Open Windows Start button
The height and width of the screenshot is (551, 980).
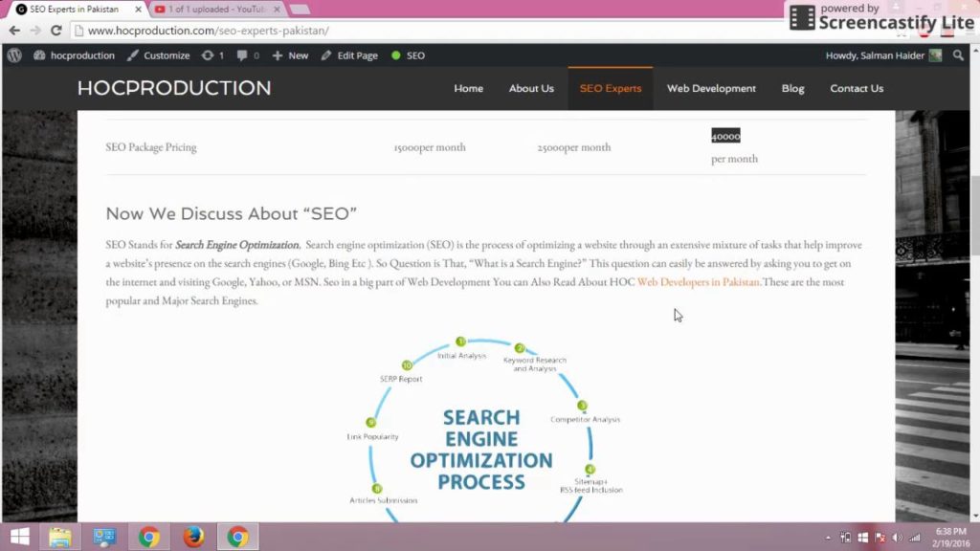point(20,537)
